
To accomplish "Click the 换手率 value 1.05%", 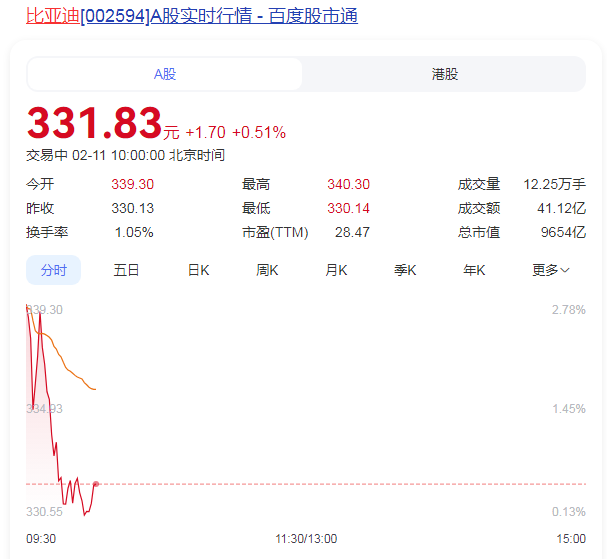I will pos(134,232).
